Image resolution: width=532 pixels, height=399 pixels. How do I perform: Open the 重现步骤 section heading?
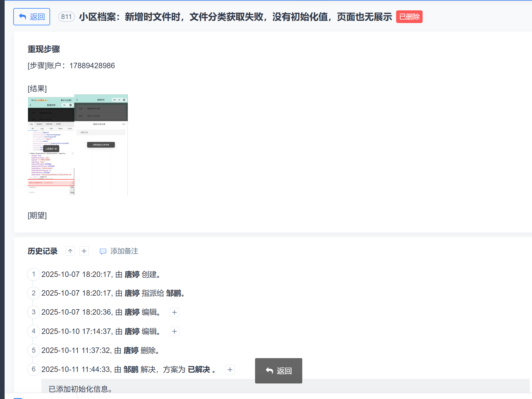click(43, 49)
